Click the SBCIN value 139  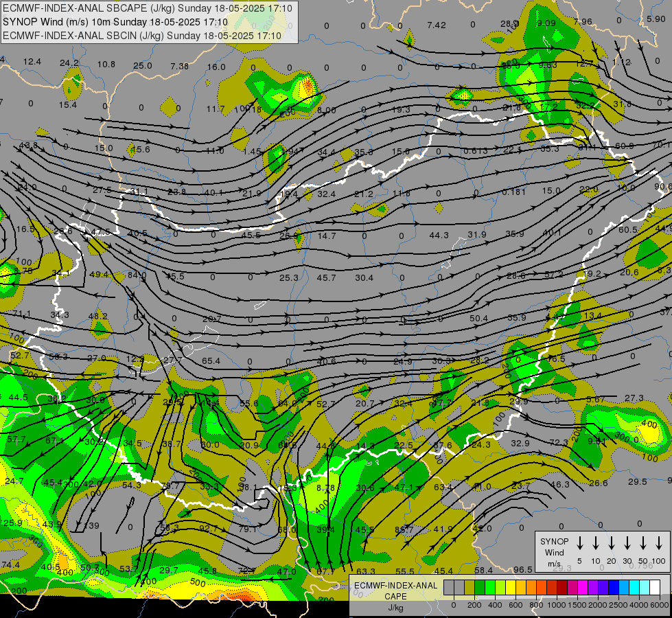(x=92, y=525)
